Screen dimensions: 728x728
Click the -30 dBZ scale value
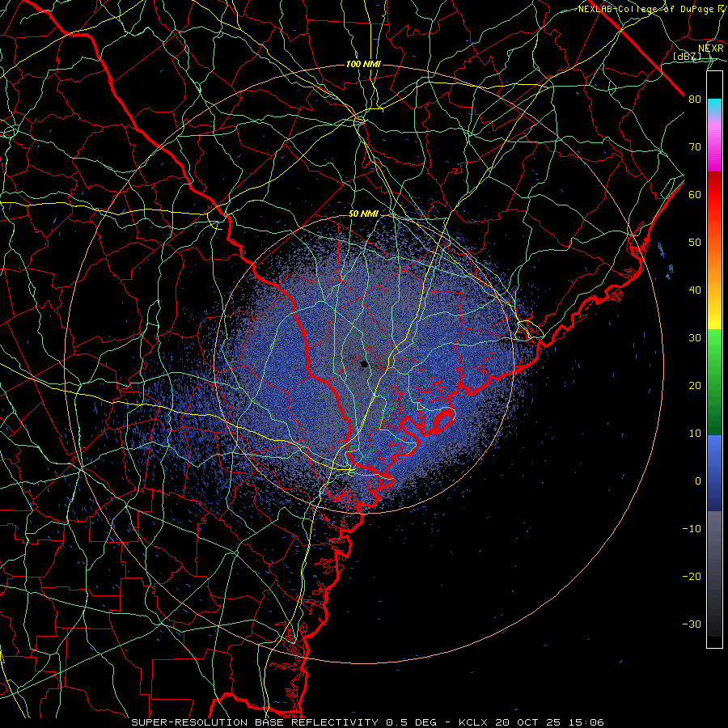[x=692, y=624]
